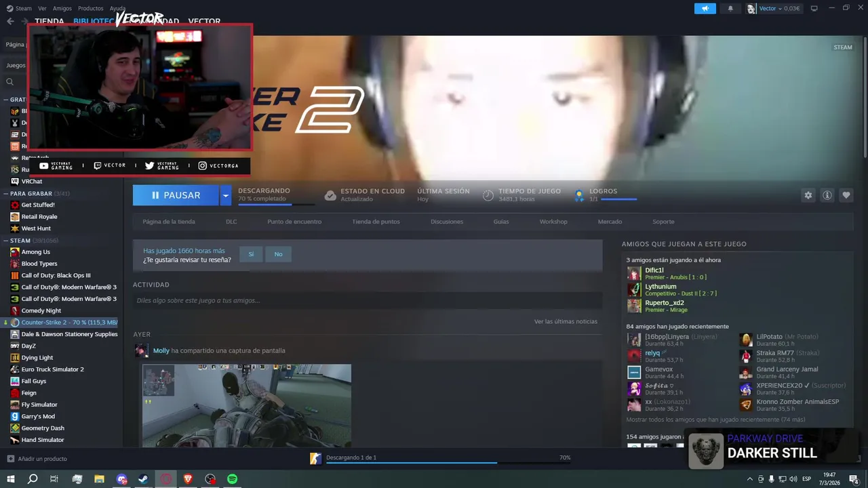Click Difíc1l friend avatar
Screen dimensions: 868x488
click(634, 274)
